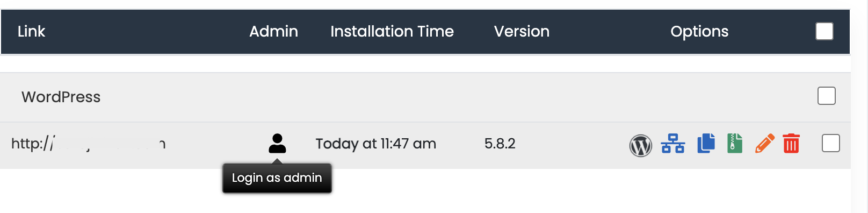Click the 5.8.2 version number
868x213 pixels.
[x=500, y=144]
